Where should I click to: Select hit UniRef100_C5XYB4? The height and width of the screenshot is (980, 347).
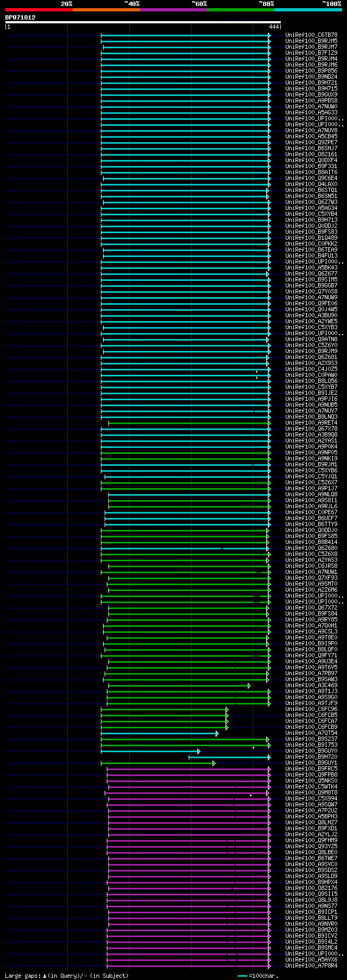(x=311, y=214)
